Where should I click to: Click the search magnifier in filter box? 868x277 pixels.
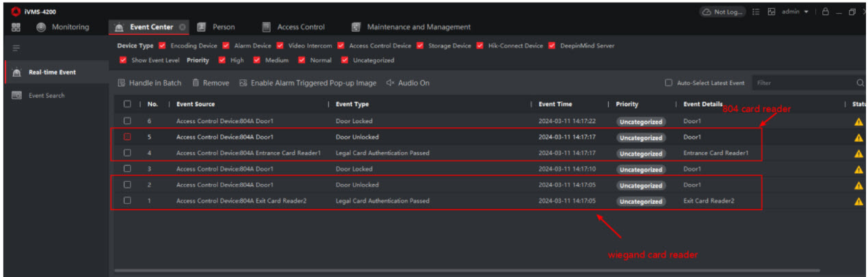[x=860, y=83]
